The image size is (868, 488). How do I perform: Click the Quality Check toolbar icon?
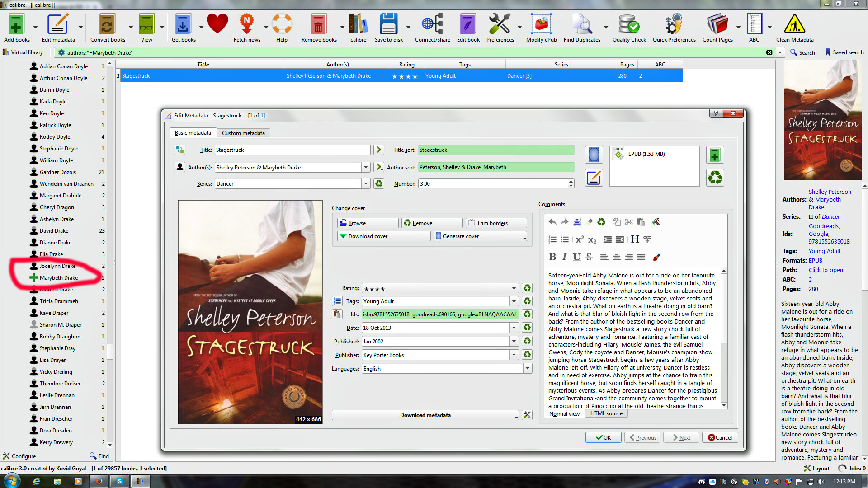pyautogui.click(x=629, y=28)
